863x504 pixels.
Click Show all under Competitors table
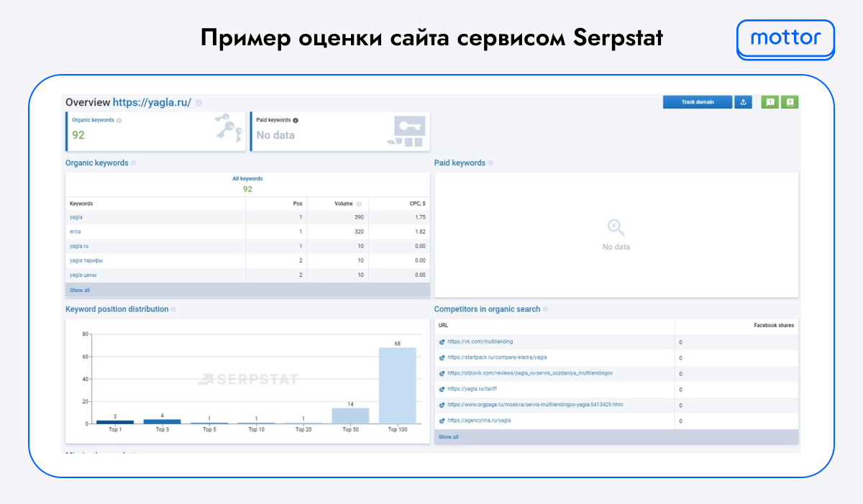tap(448, 436)
